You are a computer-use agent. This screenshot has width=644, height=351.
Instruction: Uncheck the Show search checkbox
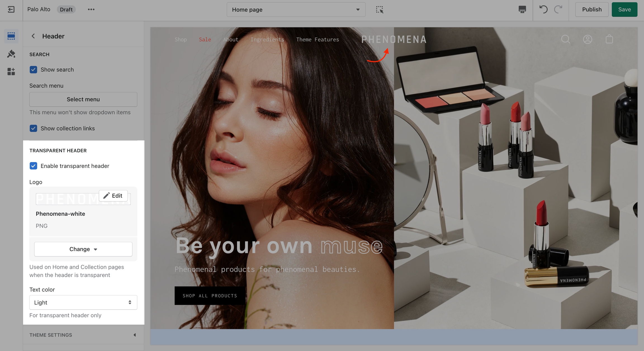pos(33,70)
